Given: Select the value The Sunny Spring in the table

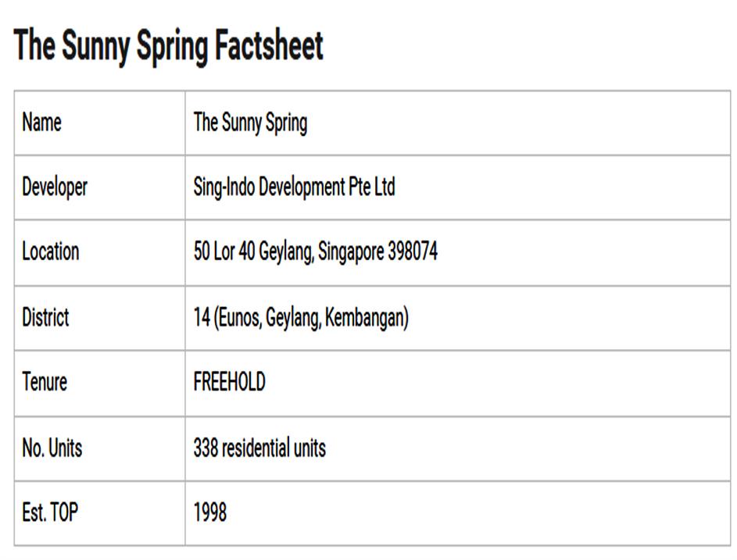Looking at the screenshot, I should (x=250, y=123).
